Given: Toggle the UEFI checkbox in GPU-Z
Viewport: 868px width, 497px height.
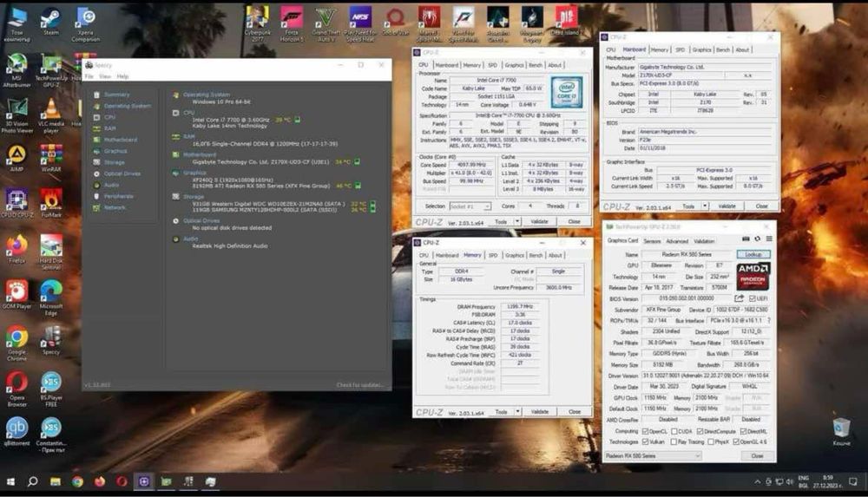Looking at the screenshot, I should tap(752, 299).
